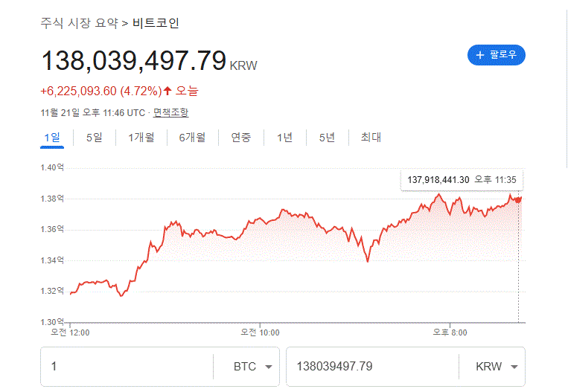
Task: Open the 면책조항 disclaimer link
Action: coord(170,113)
